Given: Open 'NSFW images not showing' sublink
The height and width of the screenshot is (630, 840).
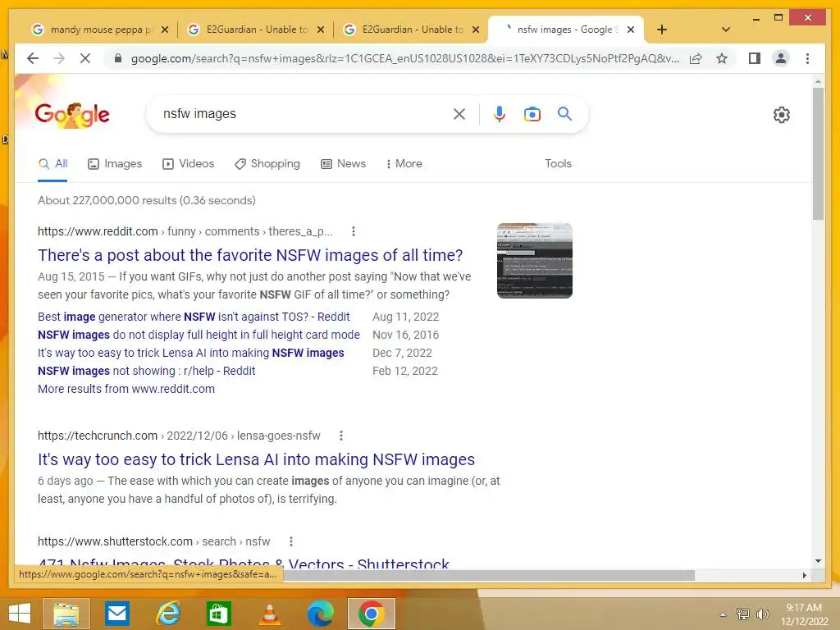Looking at the screenshot, I should point(146,371).
